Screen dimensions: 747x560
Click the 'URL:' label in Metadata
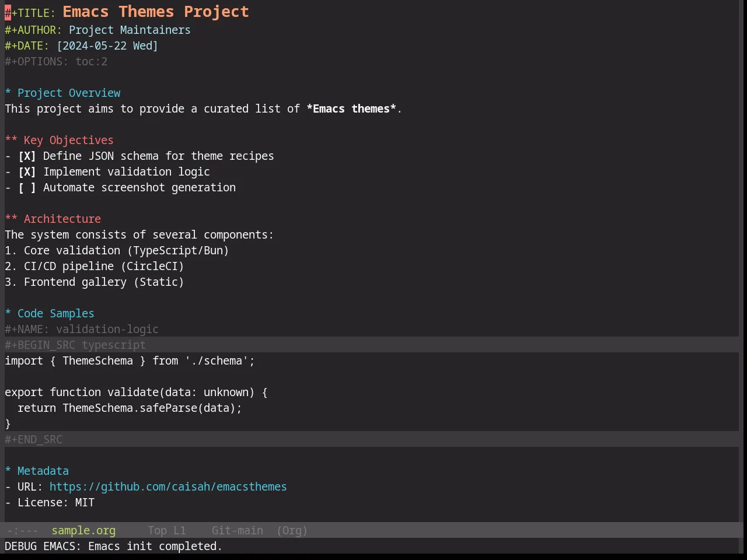[30, 487]
